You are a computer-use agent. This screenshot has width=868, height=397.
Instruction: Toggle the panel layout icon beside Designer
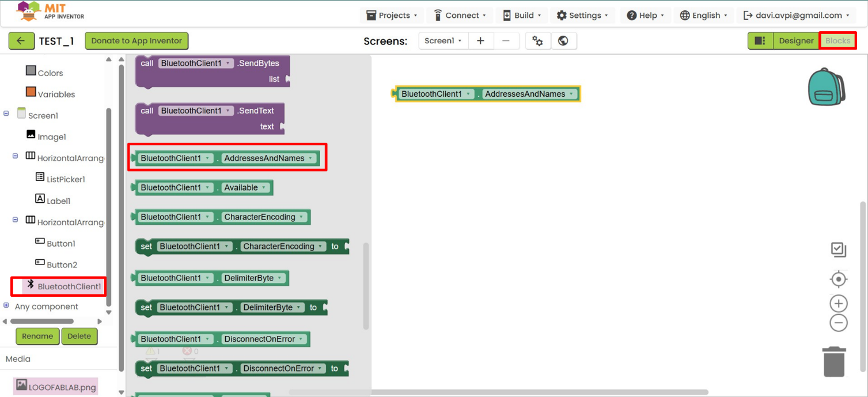pos(760,41)
